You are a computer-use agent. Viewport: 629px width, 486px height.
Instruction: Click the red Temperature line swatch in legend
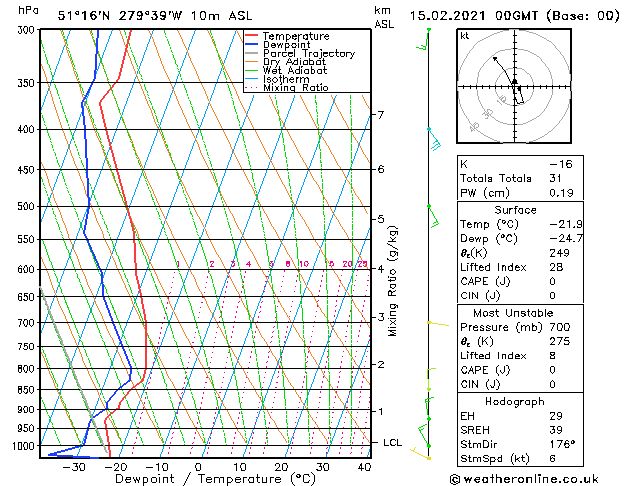pos(252,36)
